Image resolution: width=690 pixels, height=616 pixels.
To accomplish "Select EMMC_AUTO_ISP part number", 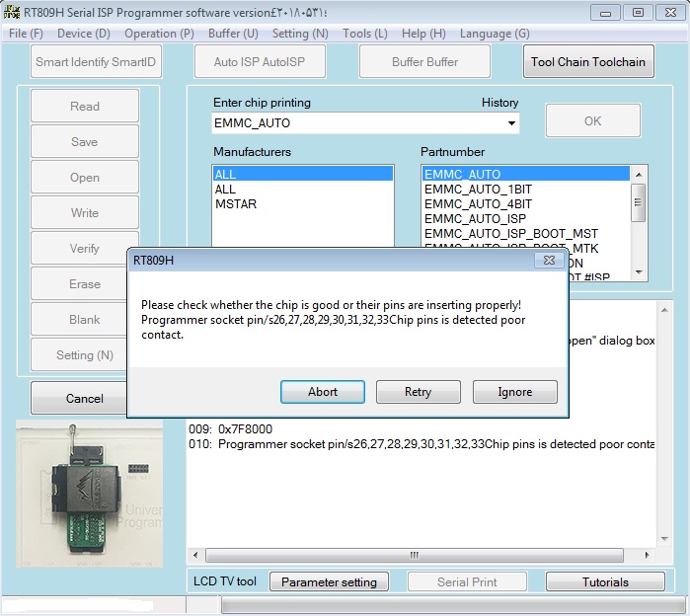I will click(x=526, y=219).
